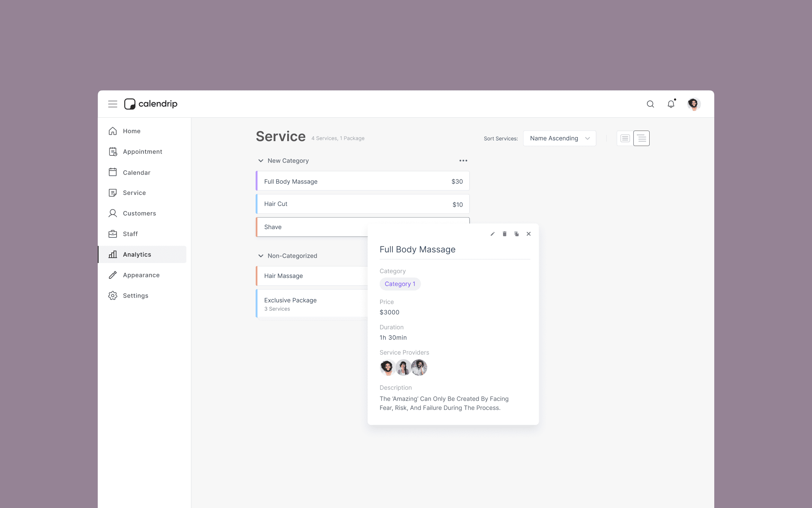
Task: Click the first service provider avatar
Action: pos(387,367)
